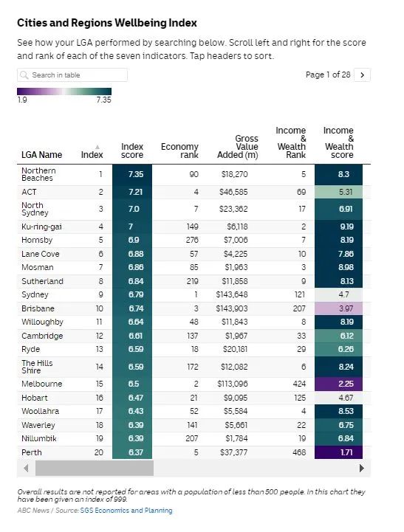Sort by Income & Wealth Rank header

pyautogui.click(x=291, y=142)
